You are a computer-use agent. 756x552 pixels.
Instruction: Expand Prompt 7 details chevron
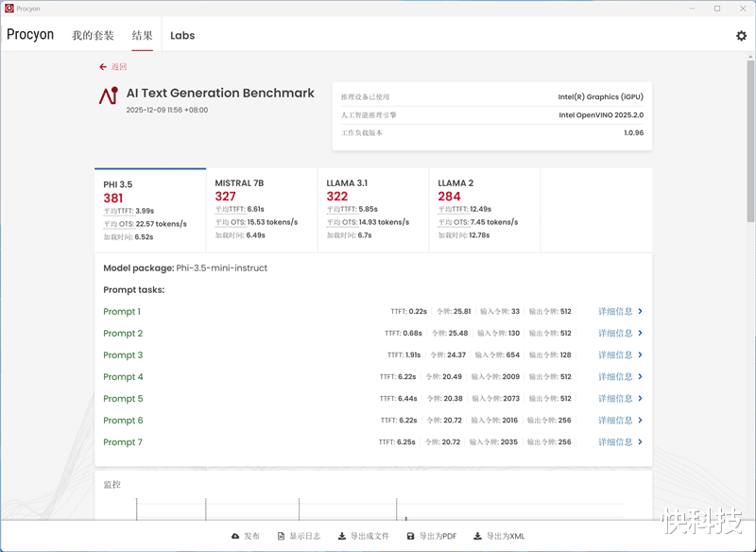coord(641,442)
